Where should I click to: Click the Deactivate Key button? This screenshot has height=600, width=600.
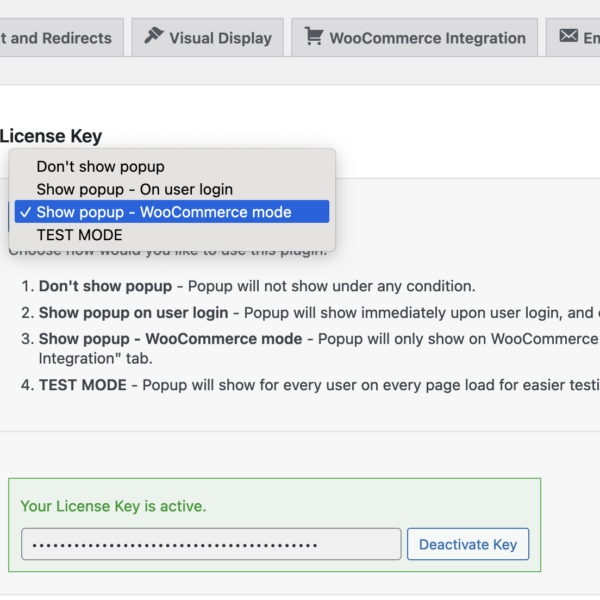point(468,544)
